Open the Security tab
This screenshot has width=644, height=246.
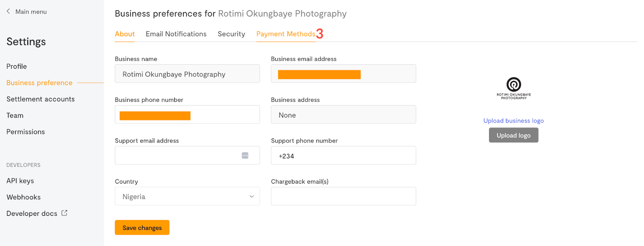[x=231, y=34]
